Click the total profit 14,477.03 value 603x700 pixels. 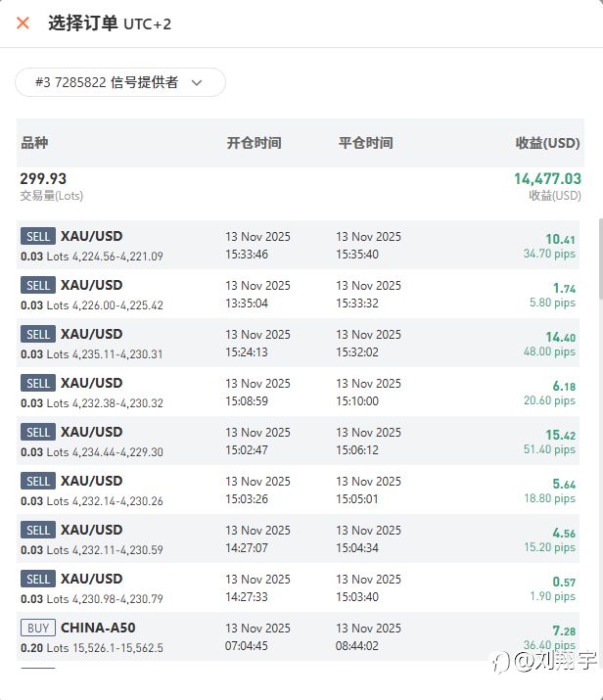tap(547, 179)
